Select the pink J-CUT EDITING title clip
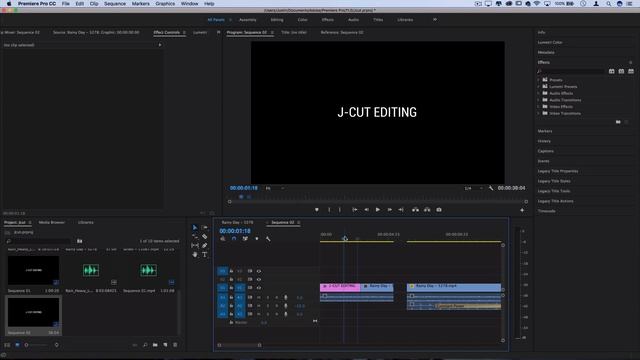640x360 pixels. point(340,287)
